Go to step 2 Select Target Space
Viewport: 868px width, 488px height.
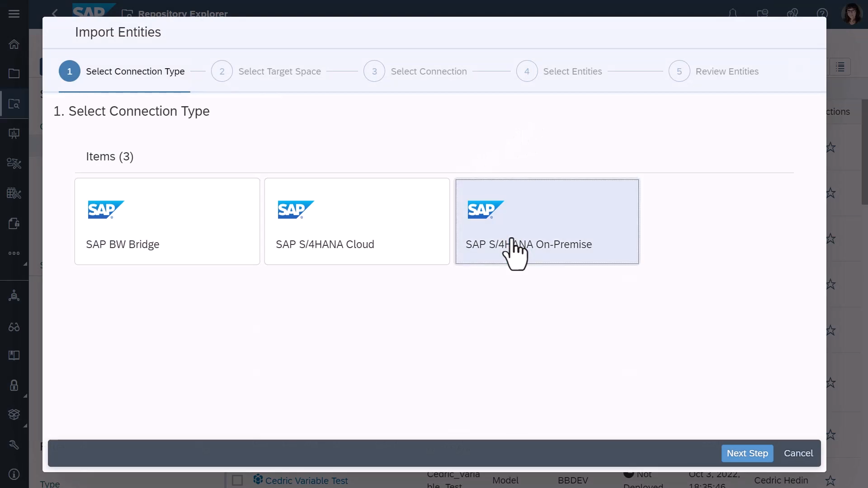tap(266, 71)
